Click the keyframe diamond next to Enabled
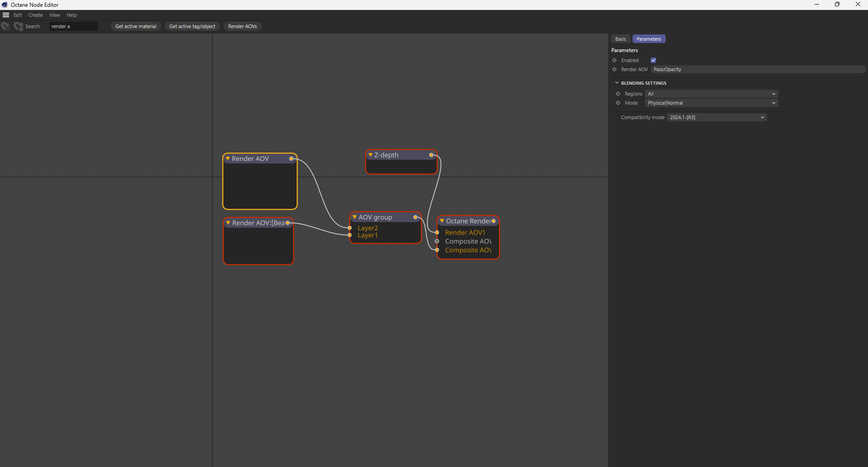Screen dimensions: 868x467 coord(614,60)
